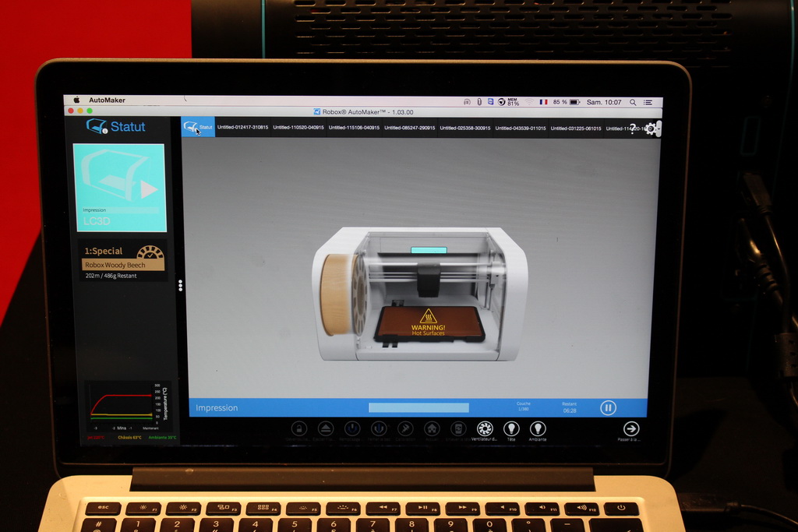
Task: Expand the tab overflow dropdown arrow
Action: (x=659, y=129)
